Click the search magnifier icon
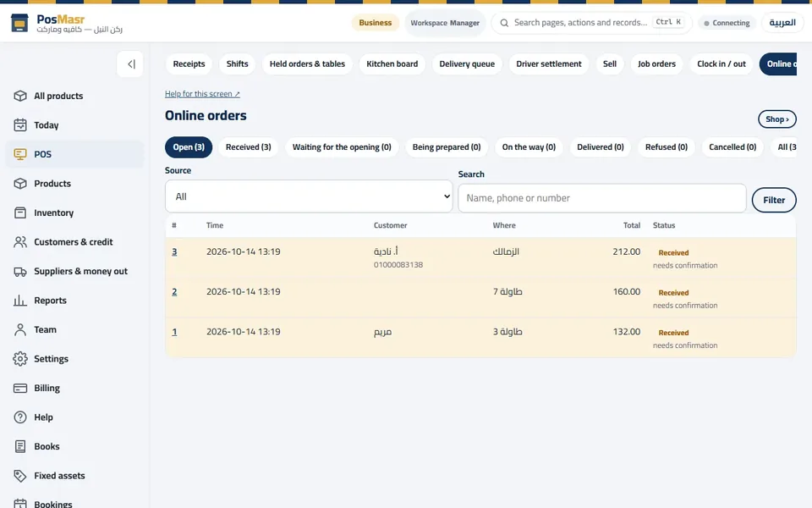 [x=504, y=23]
